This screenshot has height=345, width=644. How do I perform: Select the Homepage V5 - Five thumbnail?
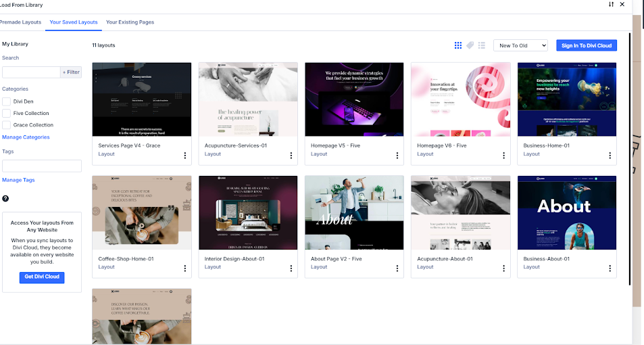pyautogui.click(x=354, y=99)
